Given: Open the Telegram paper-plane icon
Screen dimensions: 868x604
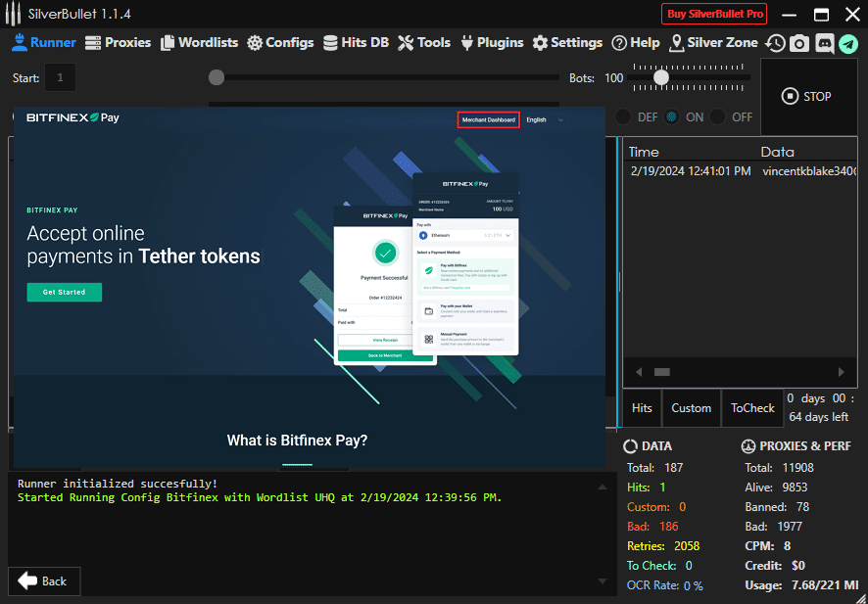Looking at the screenshot, I should click(848, 43).
